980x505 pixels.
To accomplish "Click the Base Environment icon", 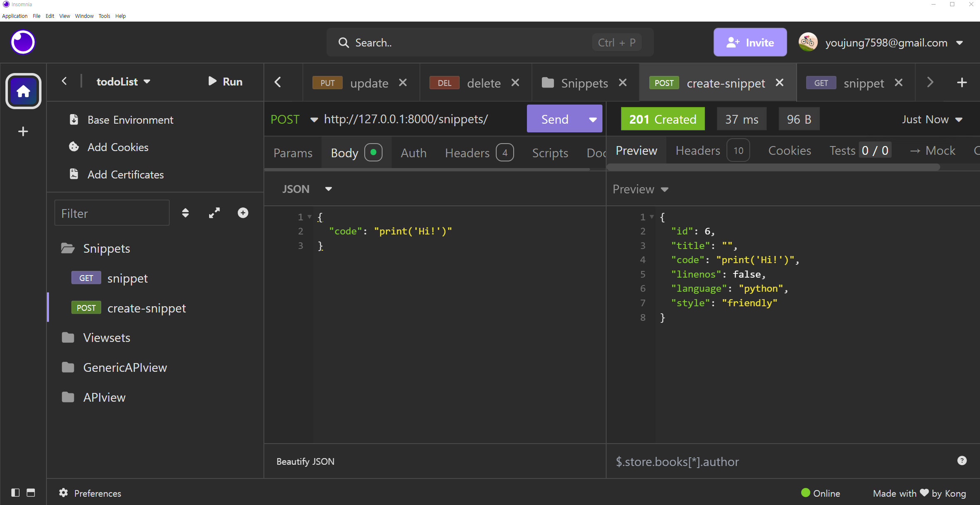I will coord(74,120).
